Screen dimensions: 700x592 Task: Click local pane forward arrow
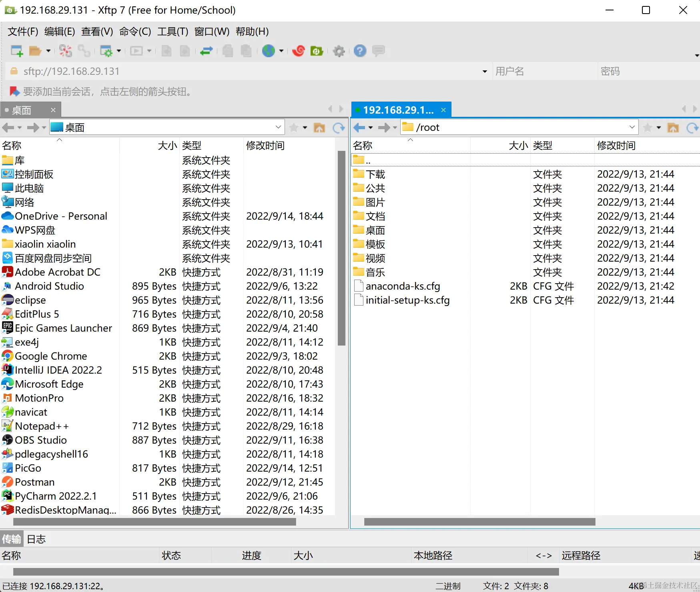pyautogui.click(x=33, y=128)
